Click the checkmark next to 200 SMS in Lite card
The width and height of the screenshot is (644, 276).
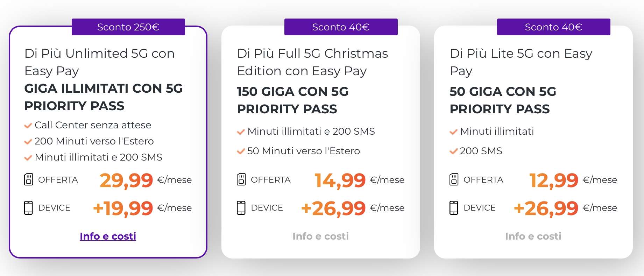[x=453, y=151]
